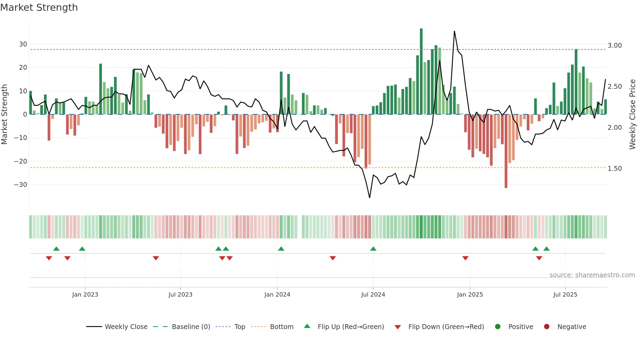Click the '2.50' right axis tick label
The height and width of the screenshot is (362, 644).
pyautogui.click(x=615, y=87)
